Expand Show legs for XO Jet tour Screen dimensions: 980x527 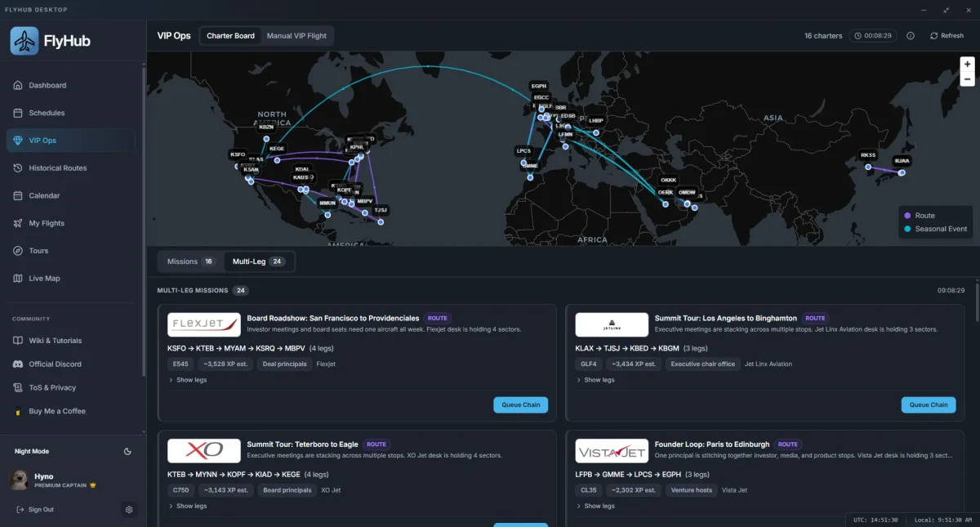188,506
